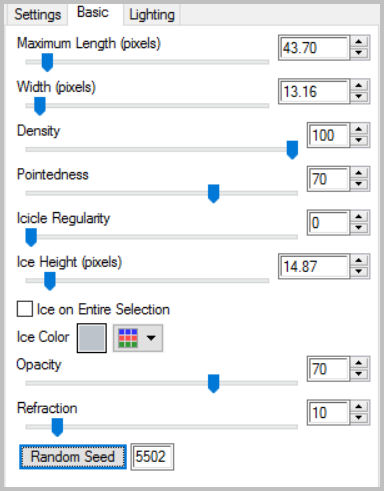
Task: Select the Basic tab
Action: click(x=93, y=13)
